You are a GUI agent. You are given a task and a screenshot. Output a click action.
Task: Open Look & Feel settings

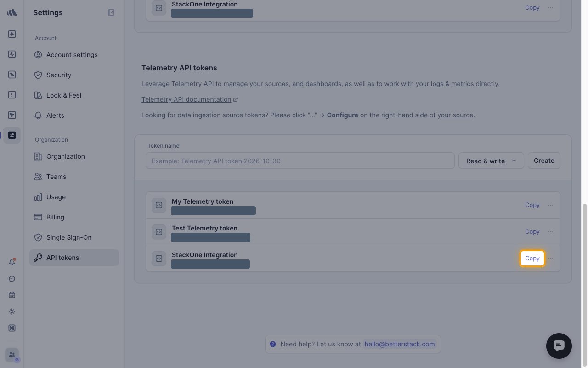coord(74,95)
